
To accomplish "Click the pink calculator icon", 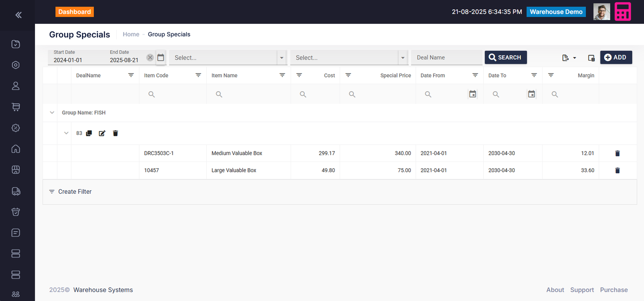I will [x=622, y=12].
